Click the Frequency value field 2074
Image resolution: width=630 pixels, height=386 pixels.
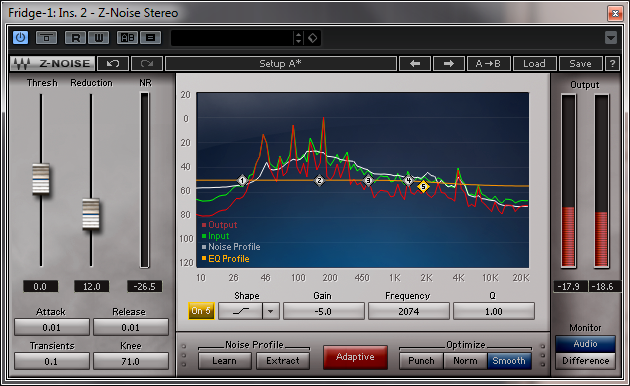pos(409,311)
